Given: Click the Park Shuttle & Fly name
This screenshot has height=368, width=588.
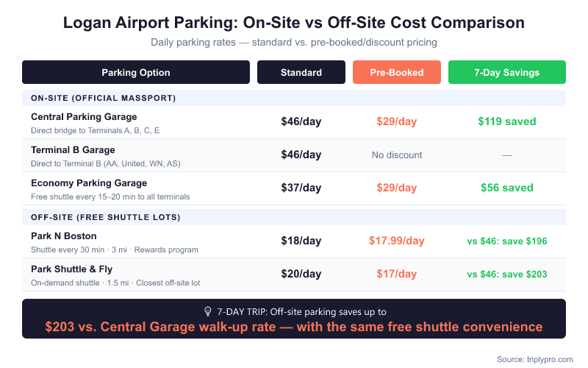Looking at the screenshot, I should coord(72,269).
